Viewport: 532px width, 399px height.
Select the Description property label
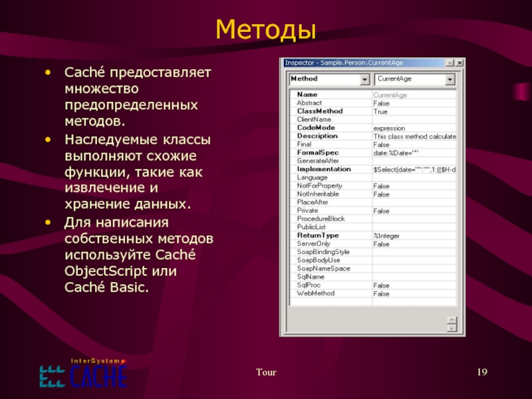point(317,136)
